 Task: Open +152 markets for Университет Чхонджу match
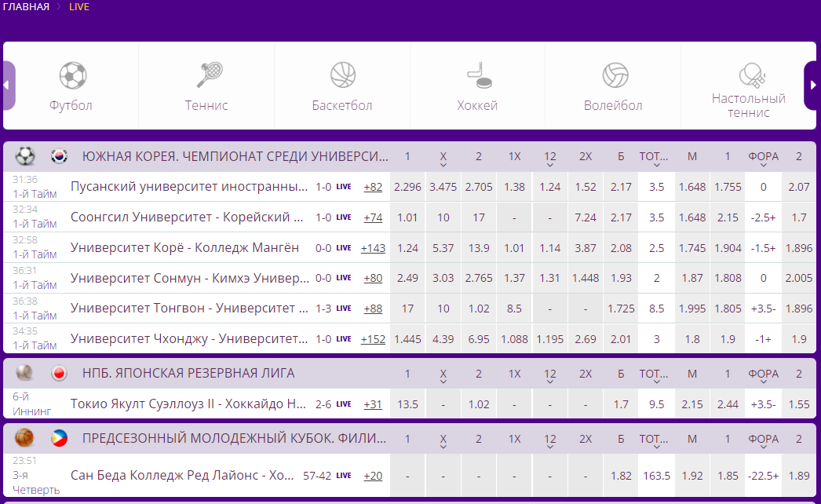(373, 339)
